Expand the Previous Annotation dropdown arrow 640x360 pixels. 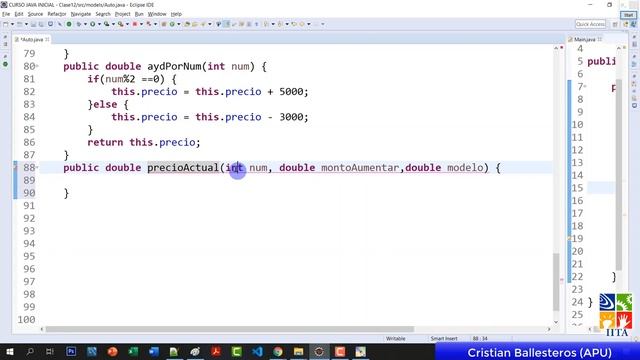point(287,24)
